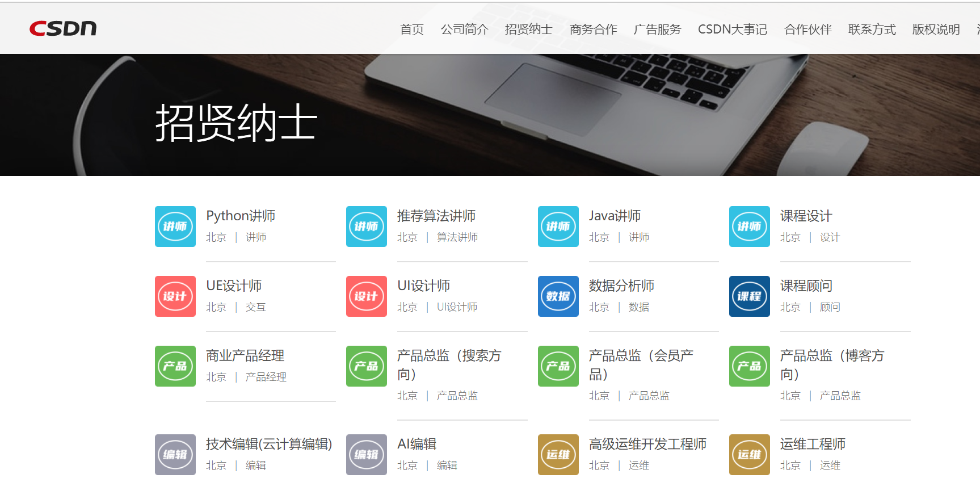This screenshot has height=478, width=980.
Task: Open the 数据分析师 job posting
Action: (621, 286)
